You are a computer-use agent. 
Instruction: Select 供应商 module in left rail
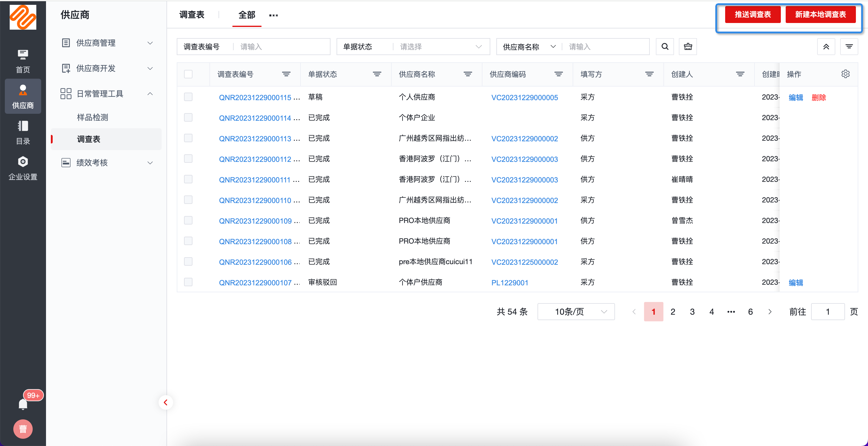coord(23,97)
